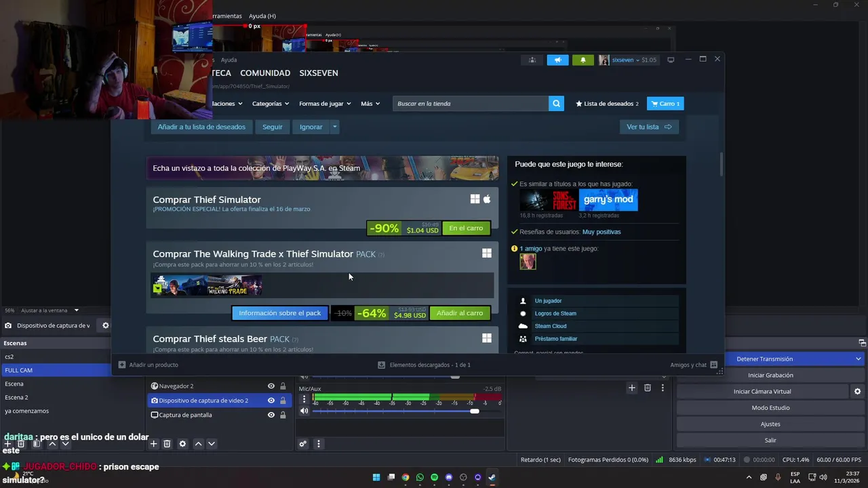Click the Steam friends group icon in title bar
This screenshot has height=488, width=868.
pos(532,60)
